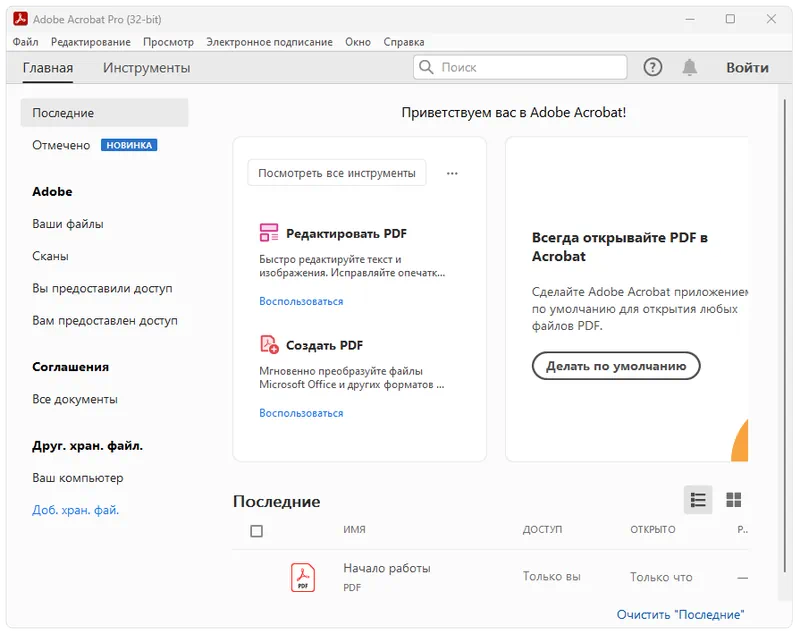The width and height of the screenshot is (800, 634).
Task: Switch to thumbnail grid view
Action: pos(733,500)
